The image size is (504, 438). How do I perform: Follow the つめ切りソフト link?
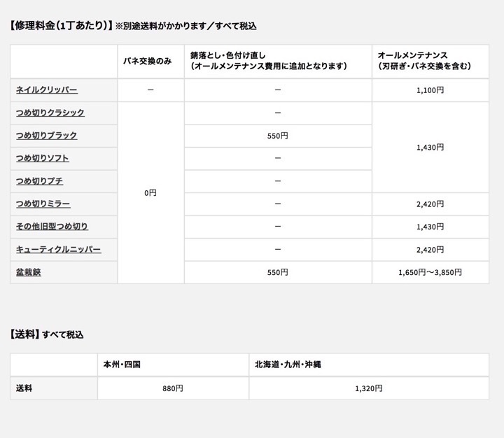pos(43,158)
